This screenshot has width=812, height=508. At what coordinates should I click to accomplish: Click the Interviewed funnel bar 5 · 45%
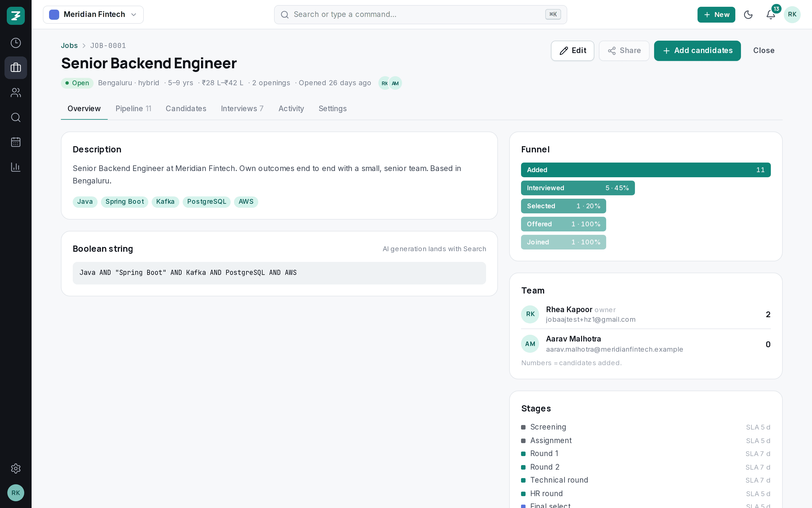click(578, 188)
